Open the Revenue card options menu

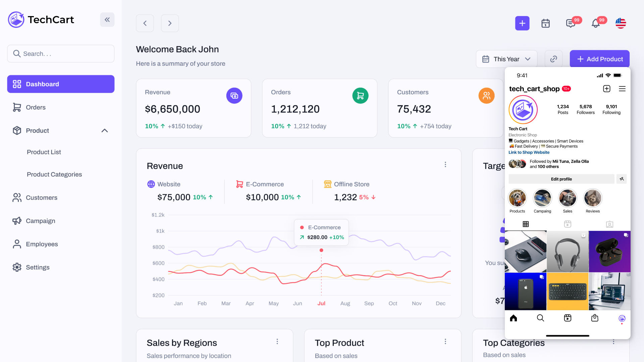pyautogui.click(x=445, y=164)
